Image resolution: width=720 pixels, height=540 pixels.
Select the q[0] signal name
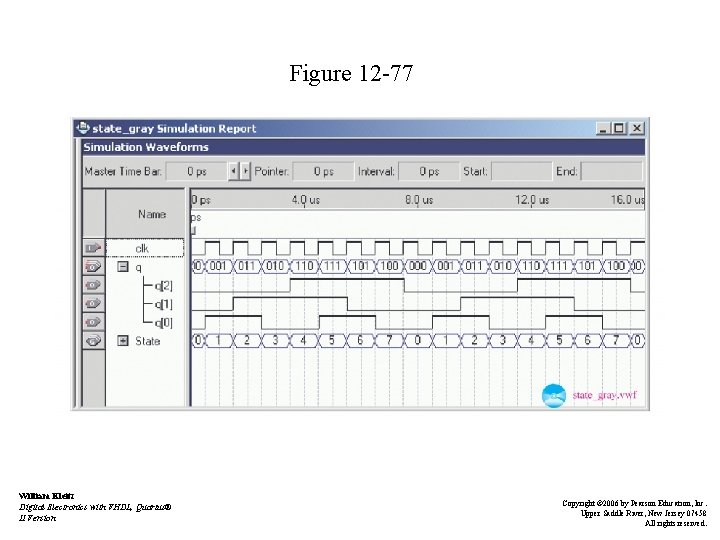tap(164, 323)
